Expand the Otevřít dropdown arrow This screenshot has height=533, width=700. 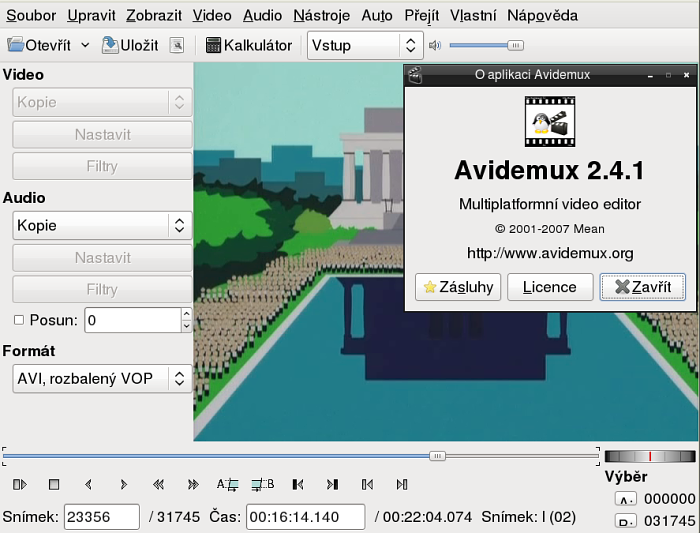tap(85, 45)
